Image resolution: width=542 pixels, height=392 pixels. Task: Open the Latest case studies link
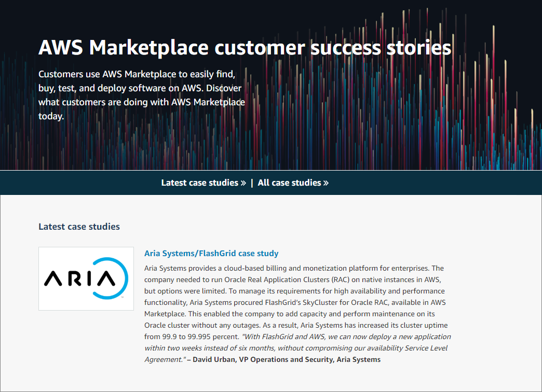point(204,183)
